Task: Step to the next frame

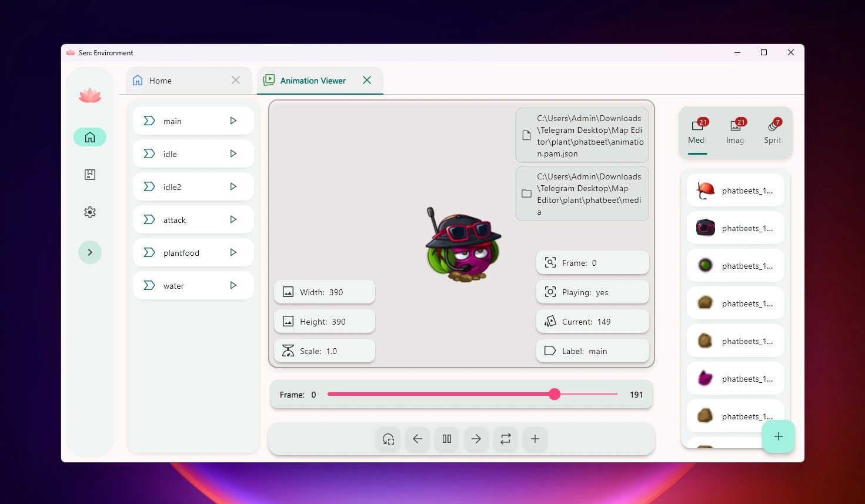Action: point(476,439)
